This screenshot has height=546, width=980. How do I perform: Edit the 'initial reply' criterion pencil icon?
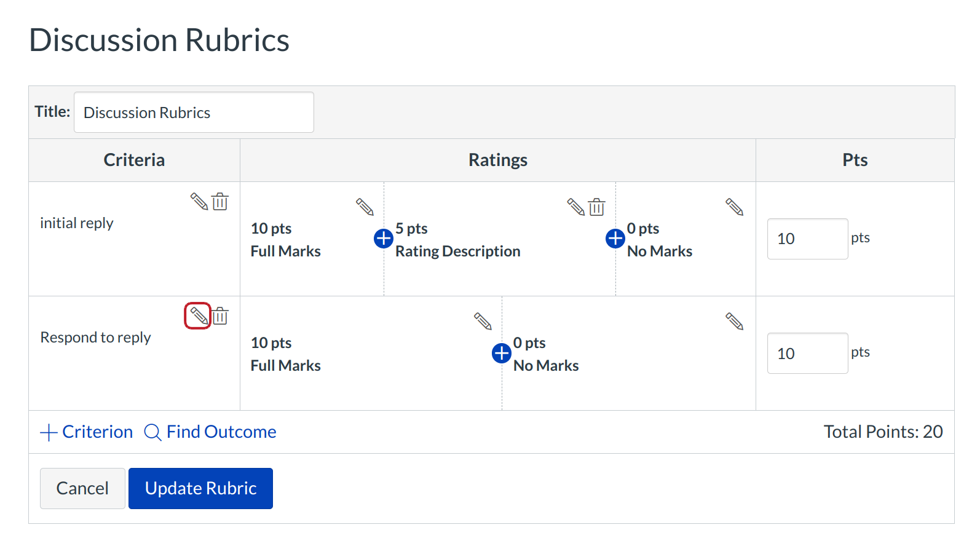click(199, 202)
